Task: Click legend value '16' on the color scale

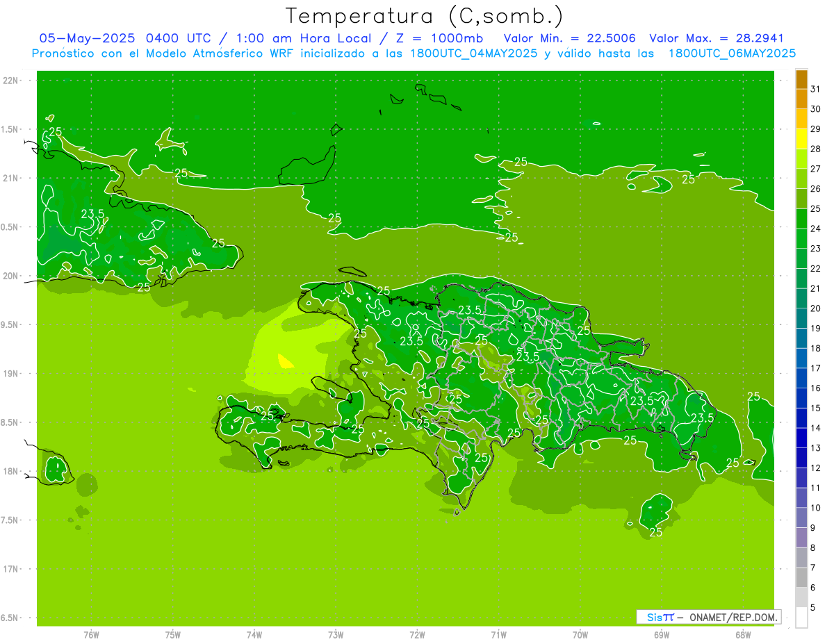Action: [x=816, y=388]
